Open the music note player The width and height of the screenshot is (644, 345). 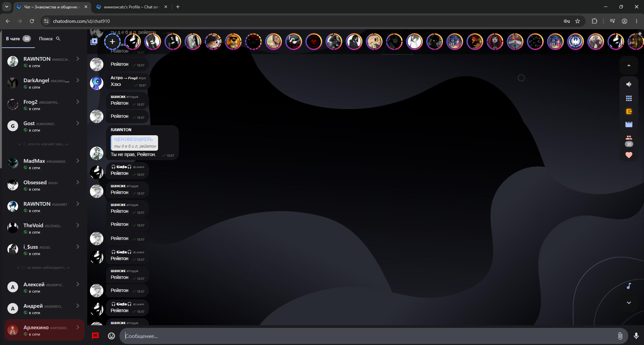click(629, 286)
